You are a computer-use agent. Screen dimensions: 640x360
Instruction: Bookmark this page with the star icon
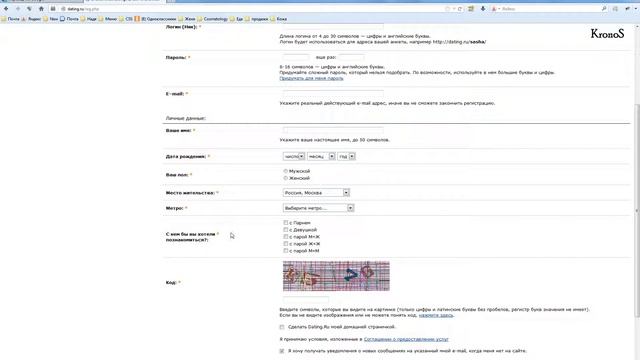click(x=447, y=9)
